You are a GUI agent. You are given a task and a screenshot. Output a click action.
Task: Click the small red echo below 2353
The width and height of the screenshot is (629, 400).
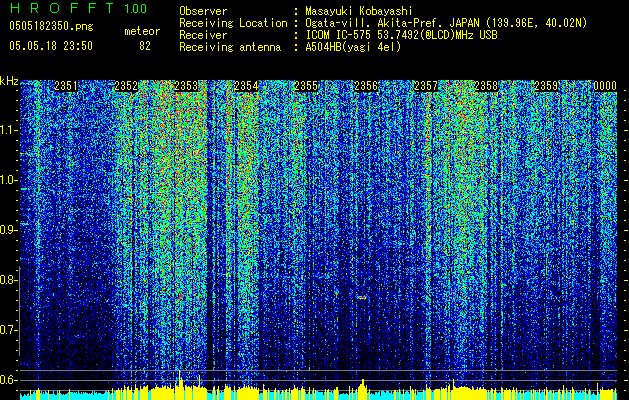181,296
